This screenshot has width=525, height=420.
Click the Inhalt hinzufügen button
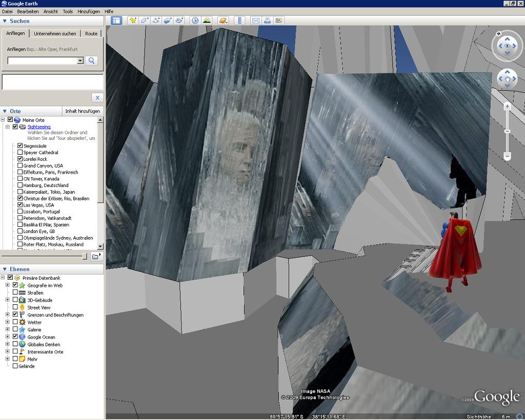[x=82, y=111]
